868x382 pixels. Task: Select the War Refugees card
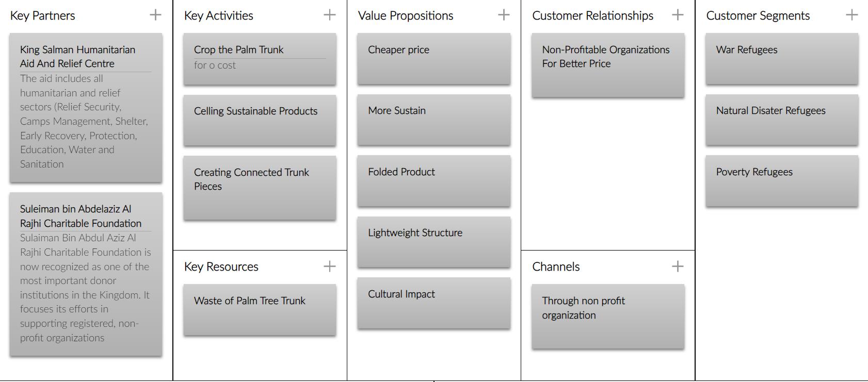coord(782,59)
